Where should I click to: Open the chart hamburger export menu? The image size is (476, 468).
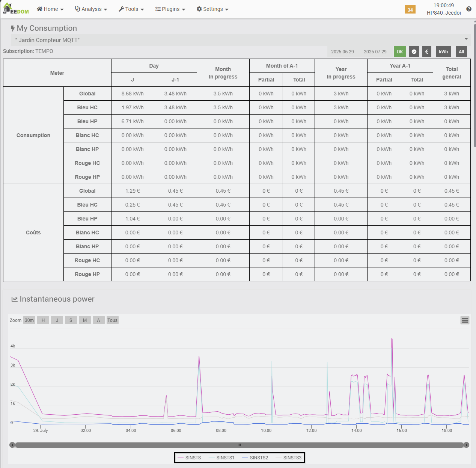click(x=465, y=320)
